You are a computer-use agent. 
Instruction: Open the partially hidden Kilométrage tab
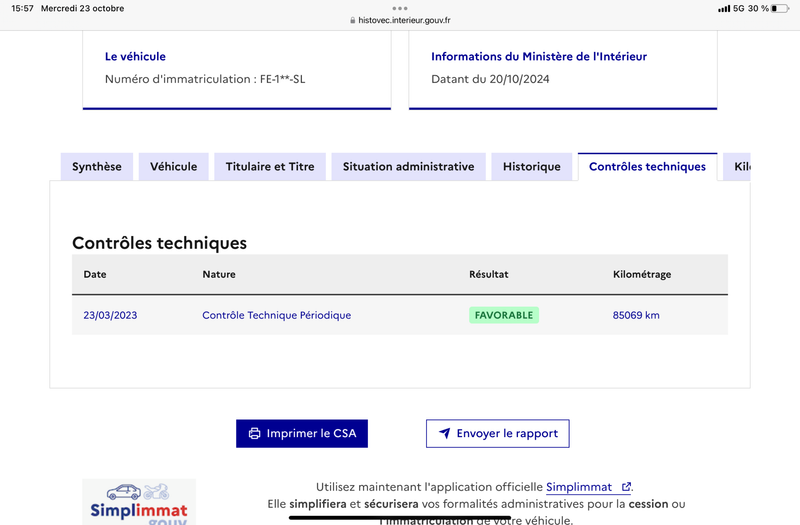[x=737, y=166]
